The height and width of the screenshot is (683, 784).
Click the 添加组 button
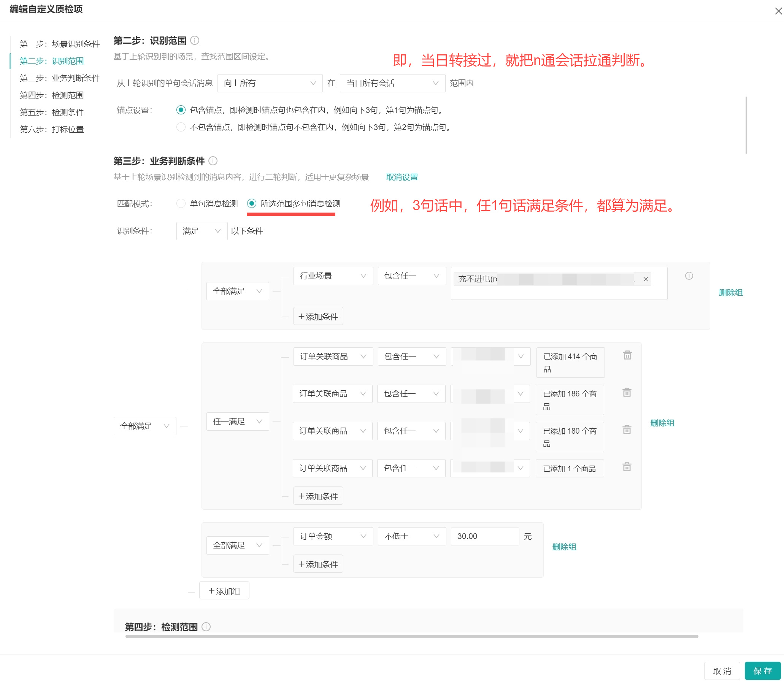pyautogui.click(x=224, y=591)
